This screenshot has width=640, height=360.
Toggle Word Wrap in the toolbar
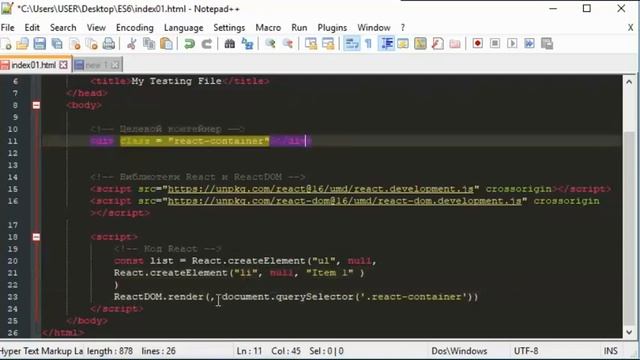coord(352,44)
